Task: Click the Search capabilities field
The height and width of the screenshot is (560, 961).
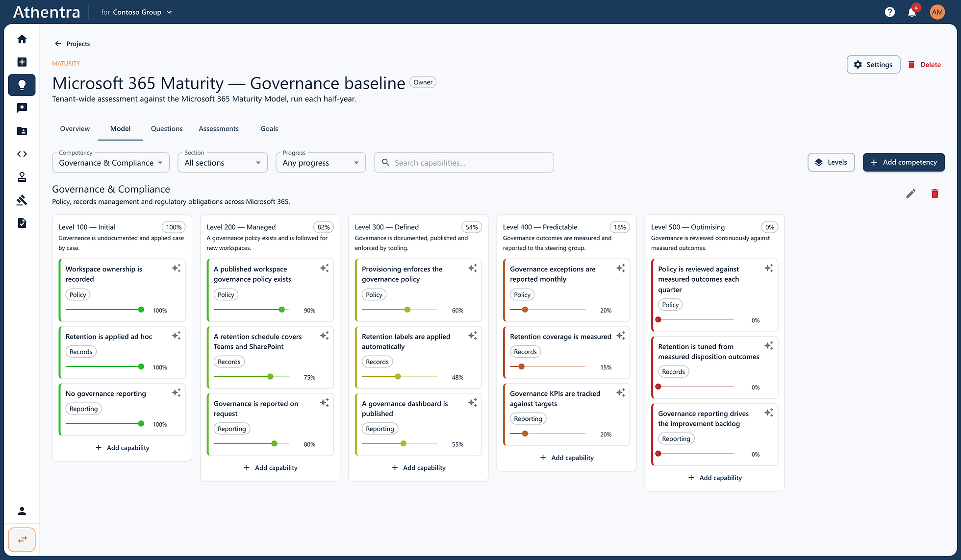Action: pyautogui.click(x=464, y=163)
